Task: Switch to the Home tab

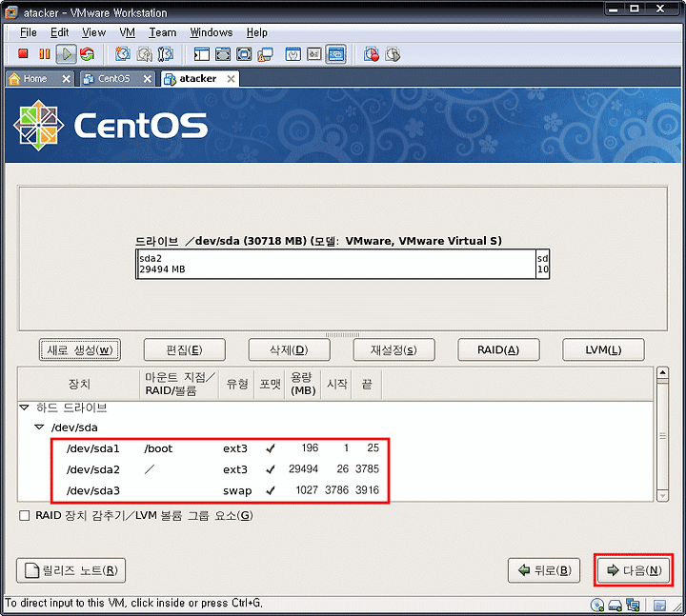Action: (x=40, y=79)
